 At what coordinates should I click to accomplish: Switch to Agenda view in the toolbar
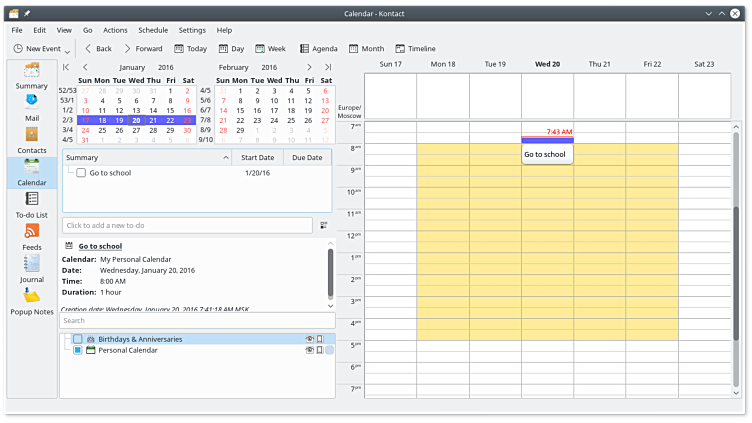[x=317, y=48]
